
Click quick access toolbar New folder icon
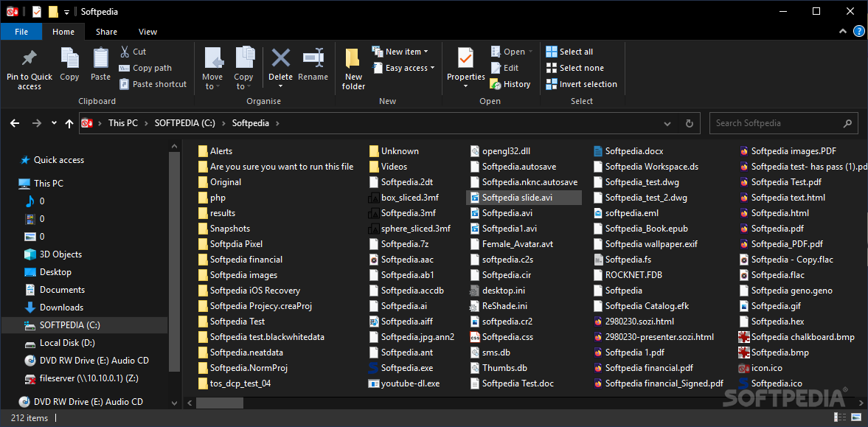pos(53,11)
